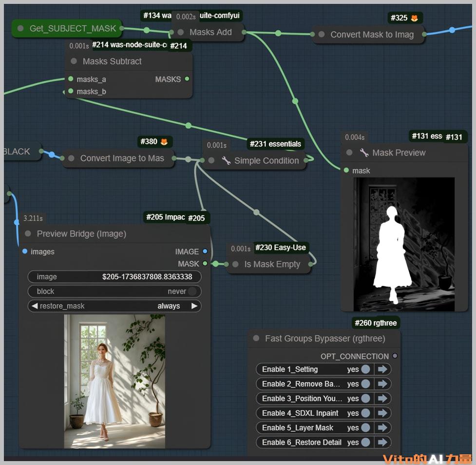476x465 pixels.
Task: Click the images input port on Preview Bridge
Action: pos(25,251)
